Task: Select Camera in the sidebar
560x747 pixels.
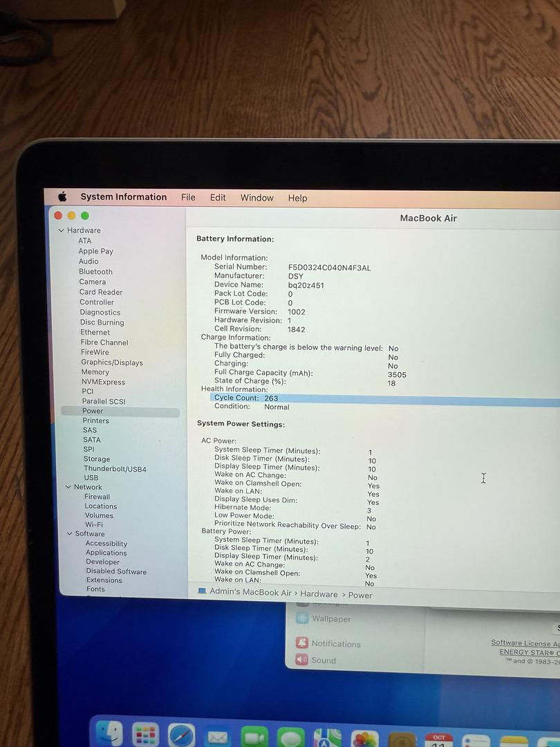Action: [x=93, y=282]
